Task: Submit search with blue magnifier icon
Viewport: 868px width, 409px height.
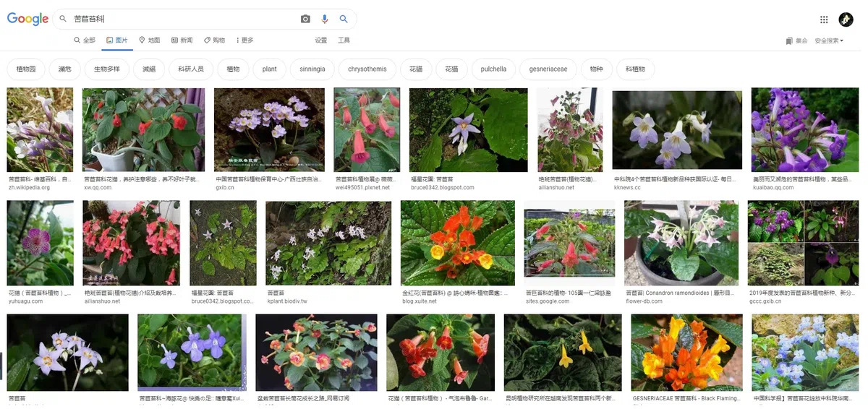Action: [344, 20]
